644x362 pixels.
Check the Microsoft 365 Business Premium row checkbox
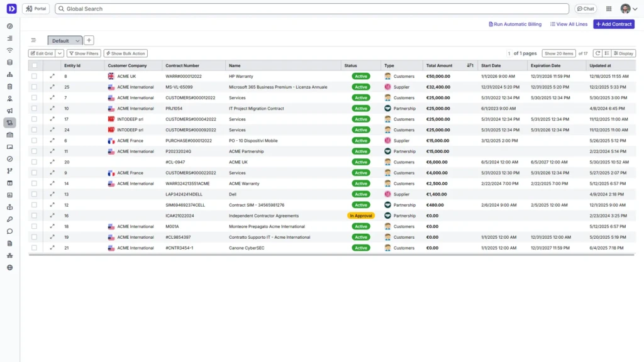(35, 87)
